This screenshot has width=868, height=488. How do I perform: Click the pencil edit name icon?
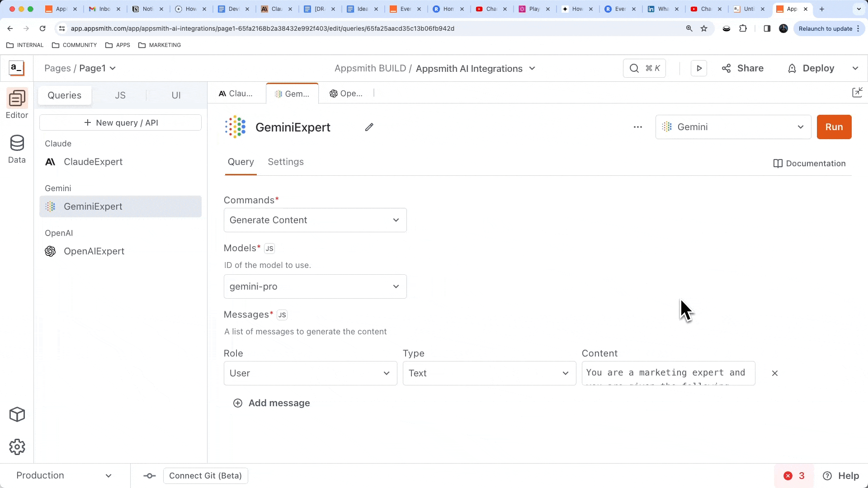point(369,127)
